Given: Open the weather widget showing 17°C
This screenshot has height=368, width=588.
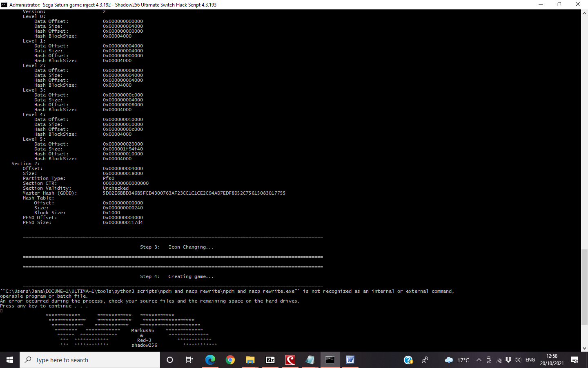Looking at the screenshot, I should coord(457,360).
